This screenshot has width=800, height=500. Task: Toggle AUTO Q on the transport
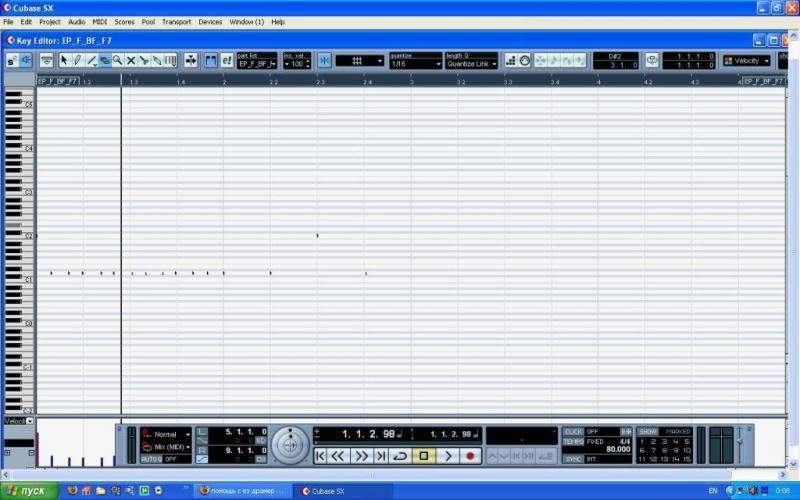(x=151, y=459)
